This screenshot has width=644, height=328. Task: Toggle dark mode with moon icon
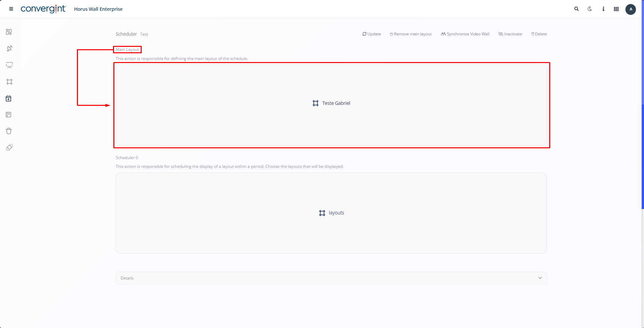pos(590,9)
